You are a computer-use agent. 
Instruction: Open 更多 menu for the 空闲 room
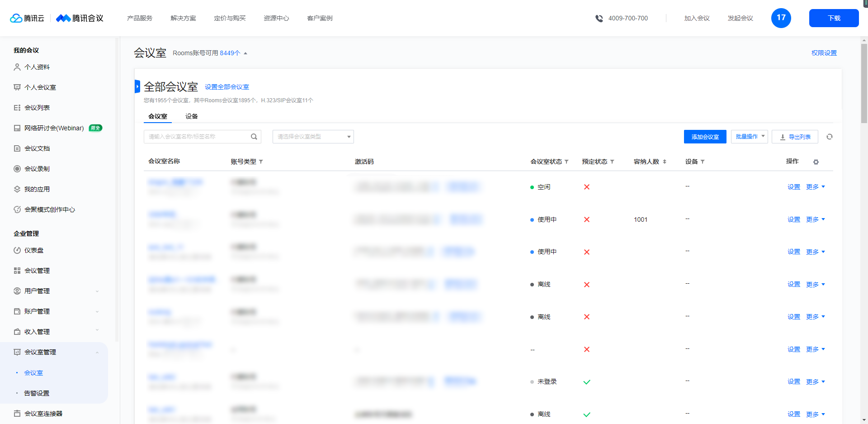pyautogui.click(x=815, y=187)
